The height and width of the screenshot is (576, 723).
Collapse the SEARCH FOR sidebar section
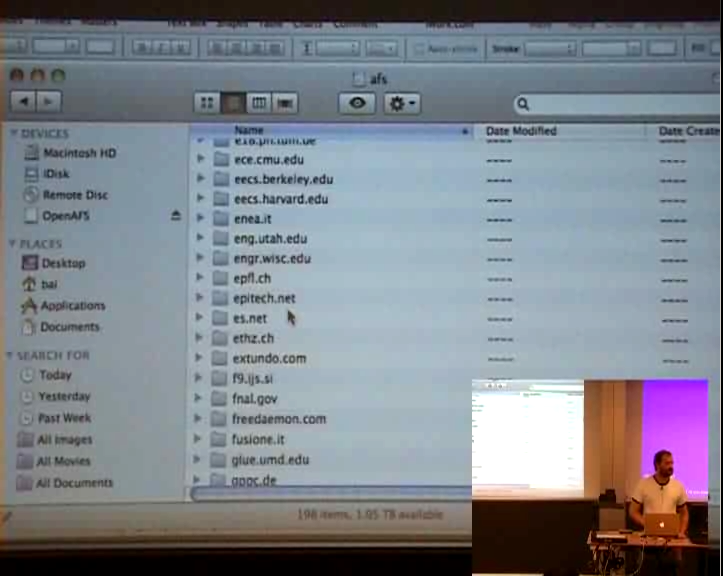(9, 355)
